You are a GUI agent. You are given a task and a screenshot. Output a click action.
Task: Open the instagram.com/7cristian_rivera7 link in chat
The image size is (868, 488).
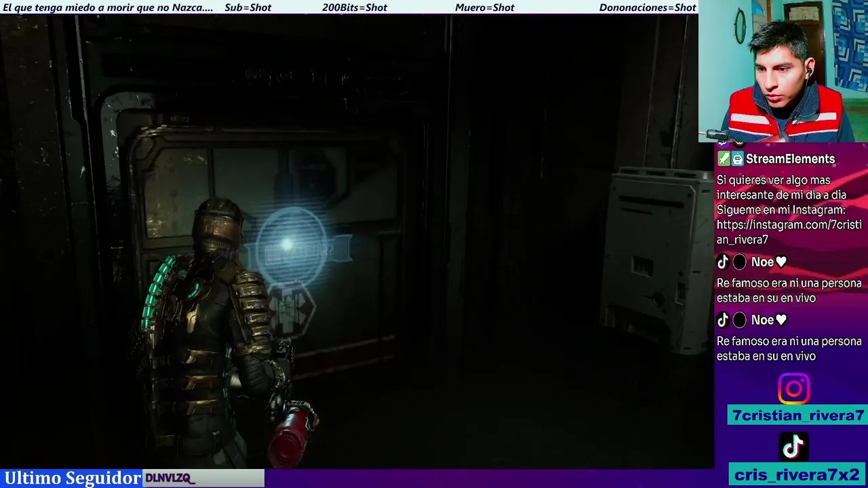(x=789, y=232)
